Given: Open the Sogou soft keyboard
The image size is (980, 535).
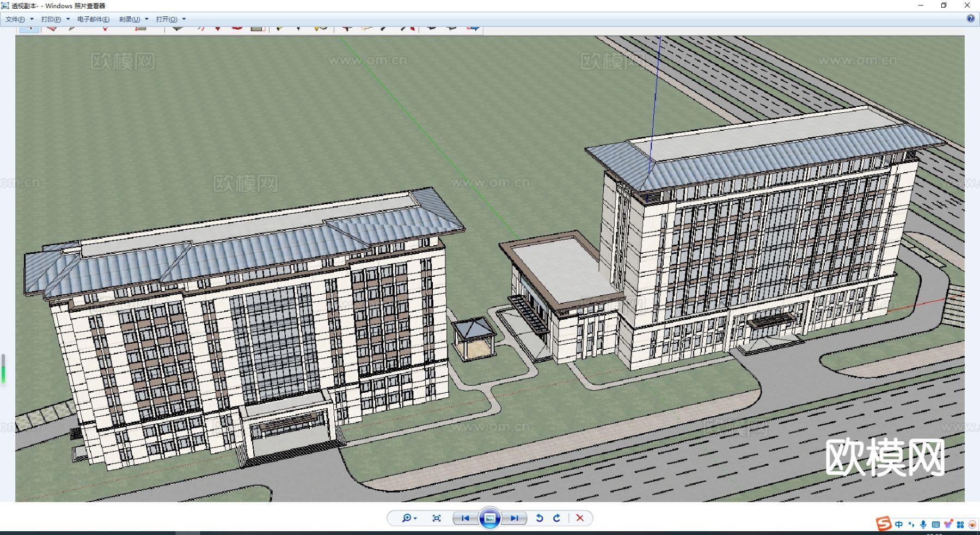Looking at the screenshot, I should click(x=935, y=524).
